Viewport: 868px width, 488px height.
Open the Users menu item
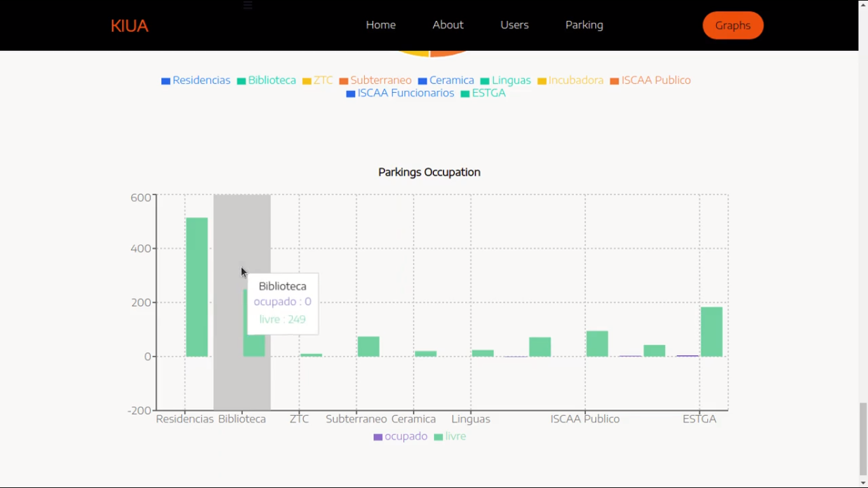[x=514, y=25]
